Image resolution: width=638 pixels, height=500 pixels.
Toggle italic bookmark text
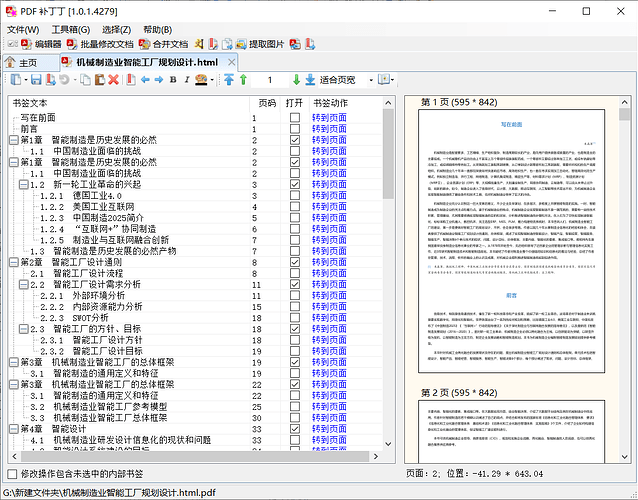click(187, 79)
